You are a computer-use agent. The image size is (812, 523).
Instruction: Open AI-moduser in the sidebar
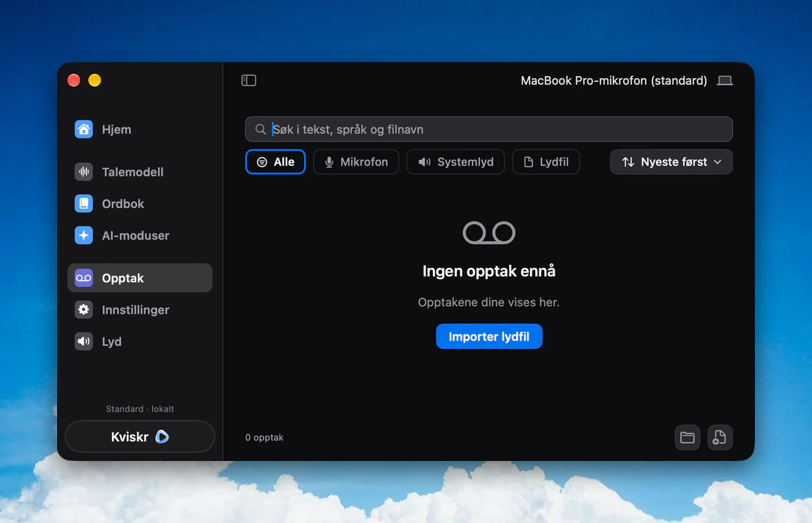140,235
